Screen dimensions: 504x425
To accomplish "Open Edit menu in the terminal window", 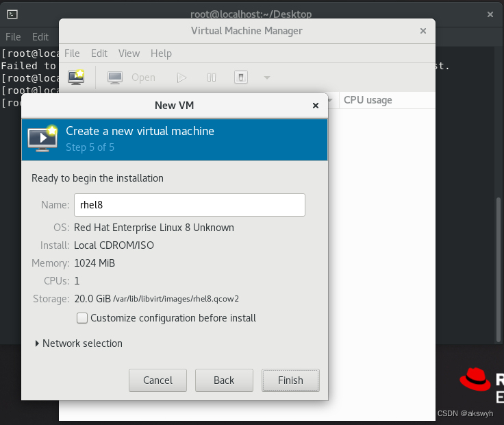I will [x=40, y=37].
